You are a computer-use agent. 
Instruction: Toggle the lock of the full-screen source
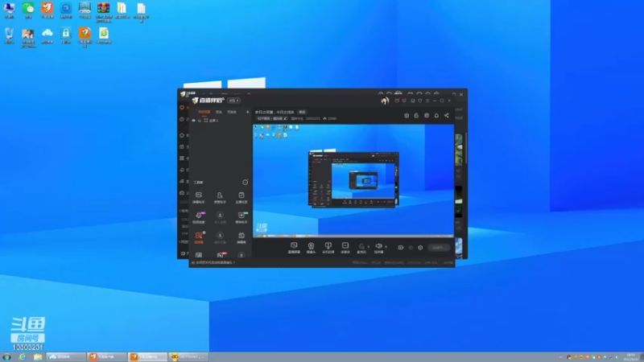(x=200, y=121)
